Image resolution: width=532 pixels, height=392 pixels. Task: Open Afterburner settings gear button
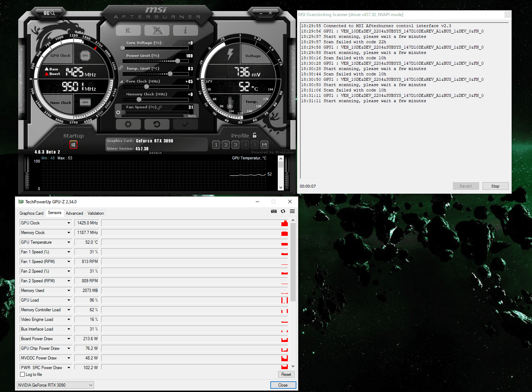128,124
